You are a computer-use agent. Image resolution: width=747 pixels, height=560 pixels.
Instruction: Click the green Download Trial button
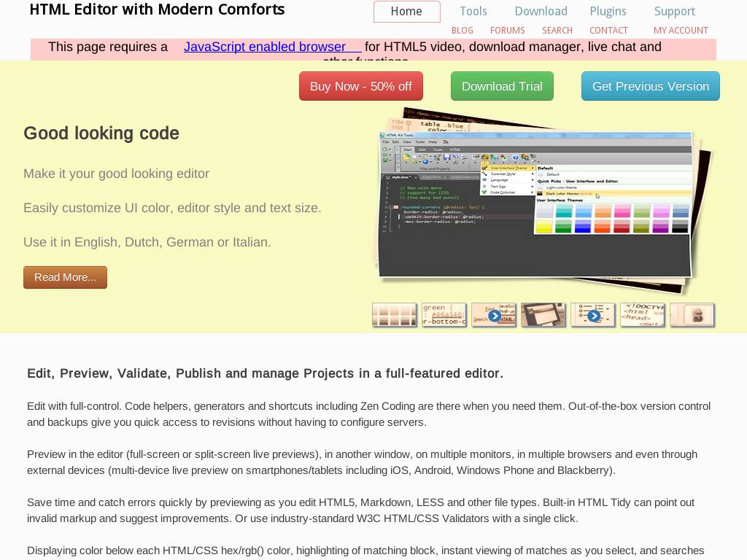502,86
